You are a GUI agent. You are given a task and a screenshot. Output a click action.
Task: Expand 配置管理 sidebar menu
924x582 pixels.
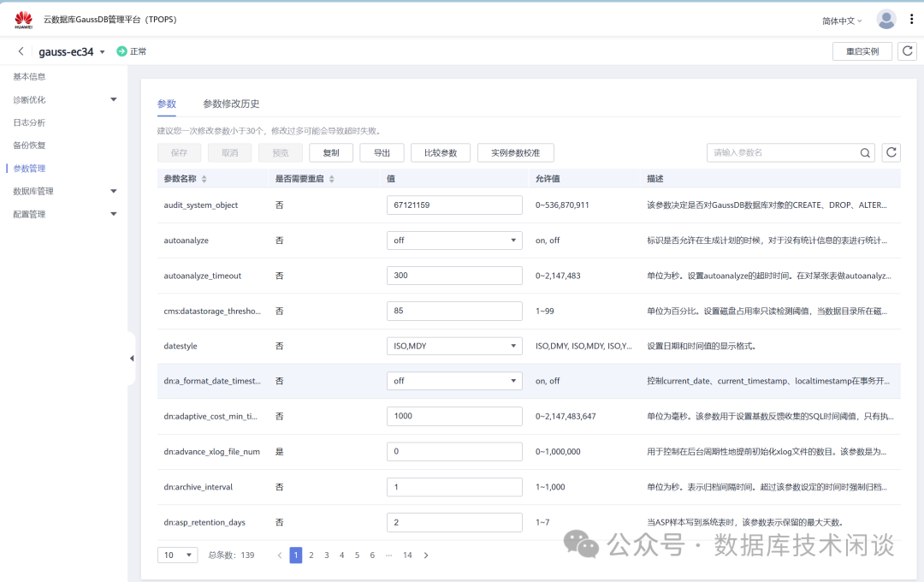[114, 214]
